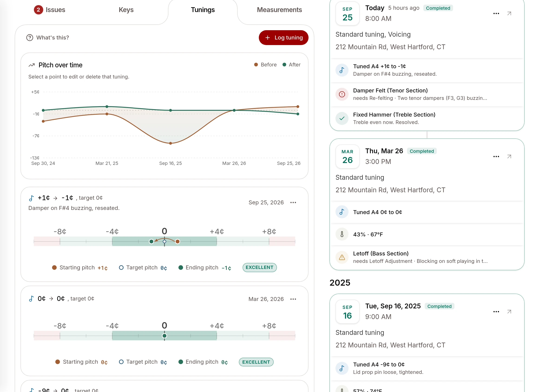539x392 pixels.
Task: Click the alert icon for Damper Felt issue
Action: [x=342, y=94]
